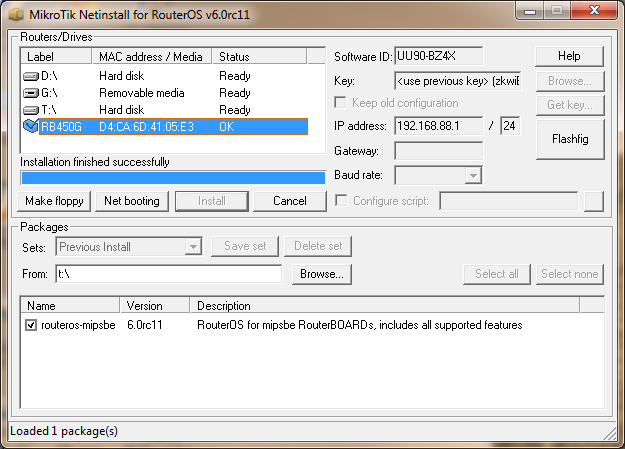Open Net booting settings
This screenshot has width=625, height=449.
132,201
